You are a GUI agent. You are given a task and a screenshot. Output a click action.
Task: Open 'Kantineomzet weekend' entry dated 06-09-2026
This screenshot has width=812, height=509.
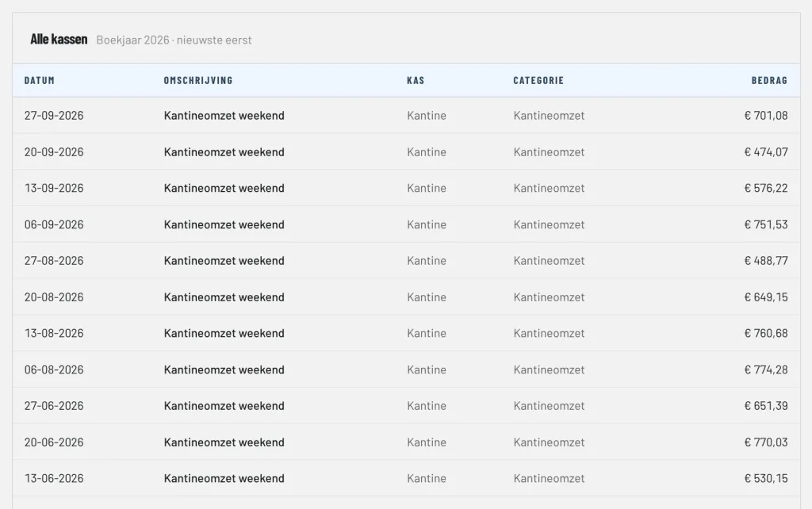point(224,224)
